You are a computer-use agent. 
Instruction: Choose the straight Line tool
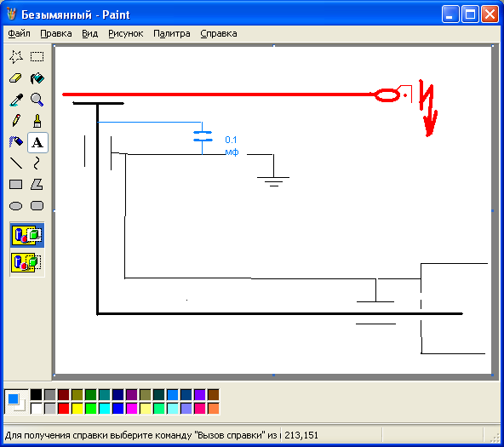[x=15, y=163]
